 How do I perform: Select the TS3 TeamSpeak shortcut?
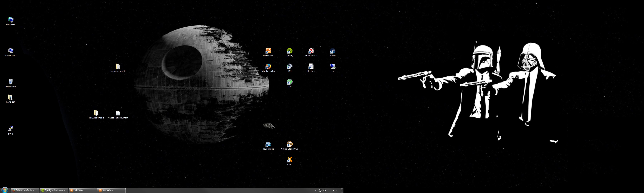coord(289,67)
